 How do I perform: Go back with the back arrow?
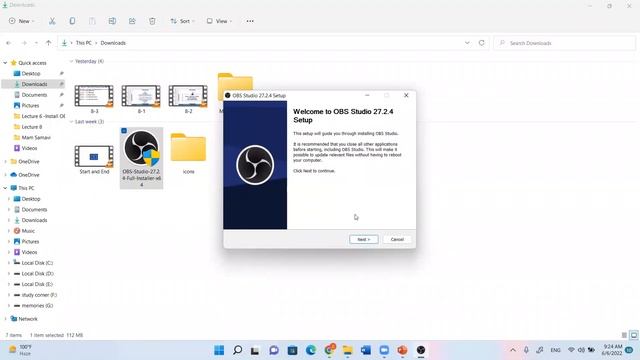pyautogui.click(x=9, y=43)
